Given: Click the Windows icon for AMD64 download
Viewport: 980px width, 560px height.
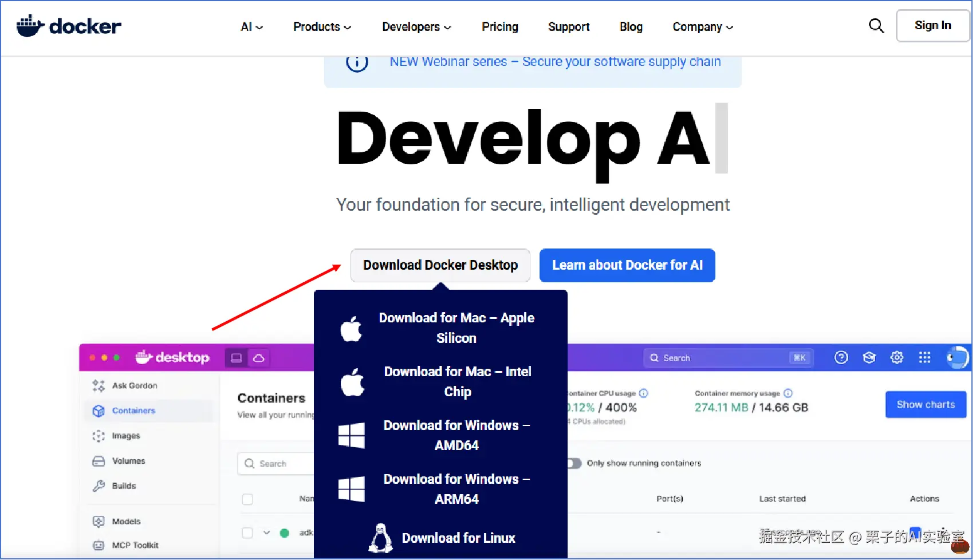Looking at the screenshot, I should coord(352,435).
